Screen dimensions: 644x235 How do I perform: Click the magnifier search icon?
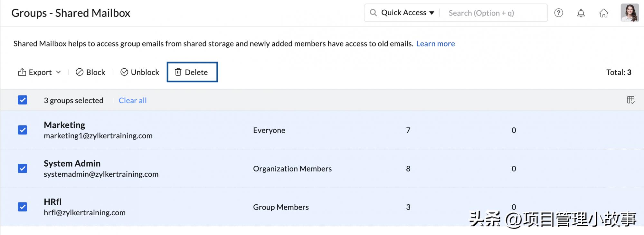point(373,13)
